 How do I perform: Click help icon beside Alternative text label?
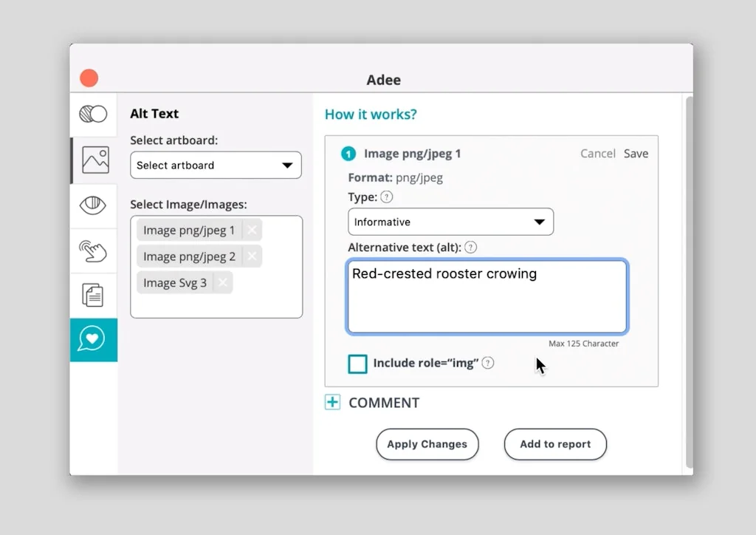click(x=470, y=248)
